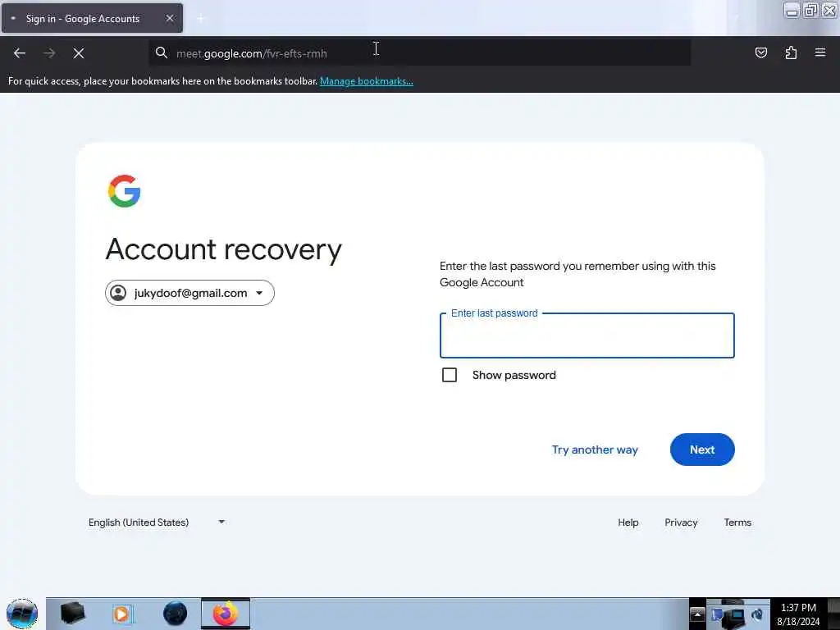The width and height of the screenshot is (840, 630).
Task: Click the account avatar icon in email chip
Action: pyautogui.click(x=118, y=293)
